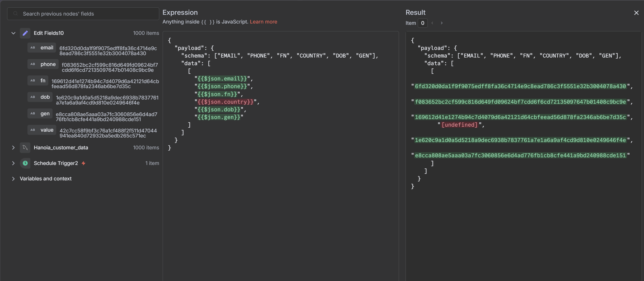
Task: Click the lightning bolt beside Schedule Trigger2
Action: 83,163
